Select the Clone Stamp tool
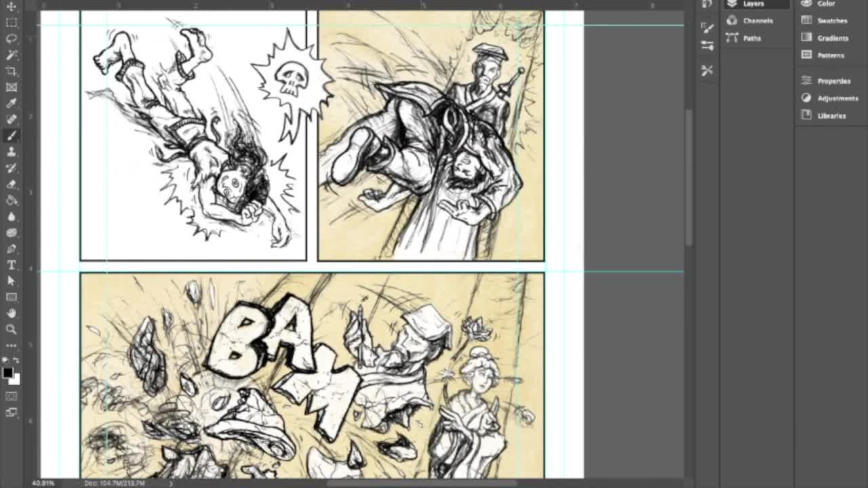Screen dimensions: 868x488 (x=12, y=152)
